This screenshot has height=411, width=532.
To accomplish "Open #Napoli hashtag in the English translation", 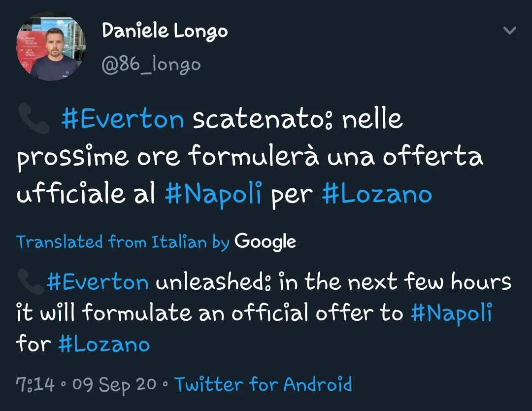I will 451,313.
